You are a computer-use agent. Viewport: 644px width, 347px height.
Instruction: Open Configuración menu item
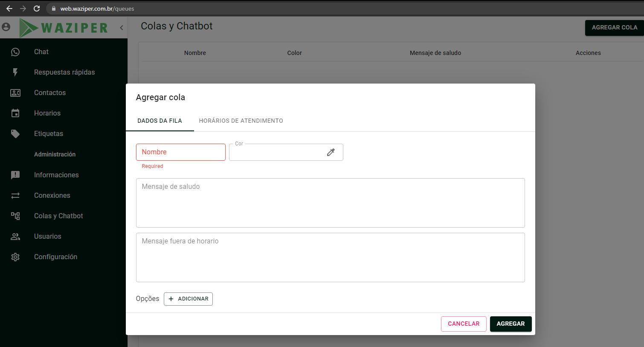tap(56, 257)
